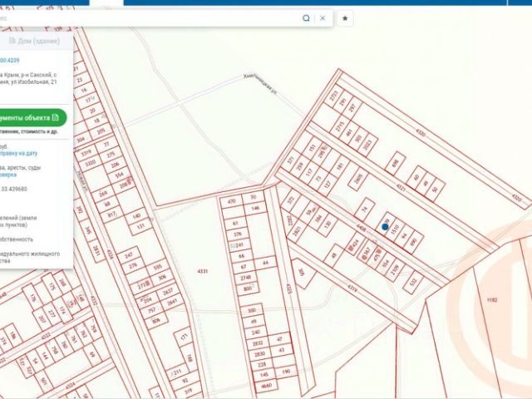Viewport: 532px width, 399px height.
Task: Select parcel 367
Action: 367,251
